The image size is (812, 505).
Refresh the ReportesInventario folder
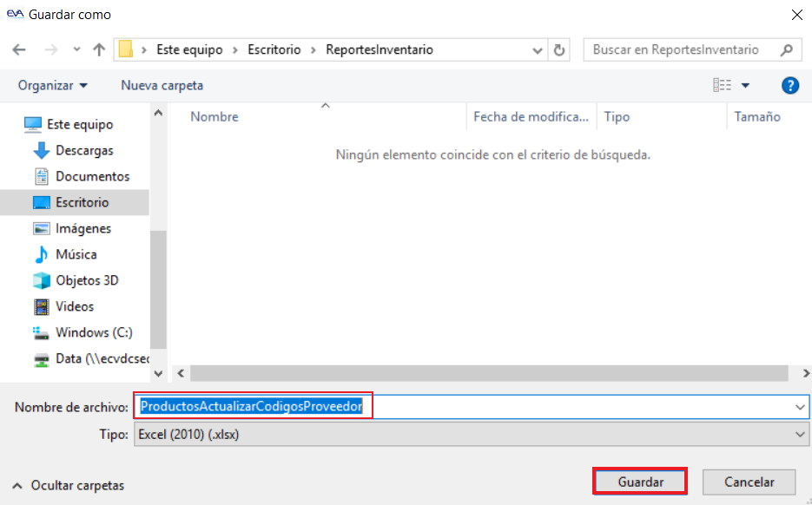pos(558,50)
